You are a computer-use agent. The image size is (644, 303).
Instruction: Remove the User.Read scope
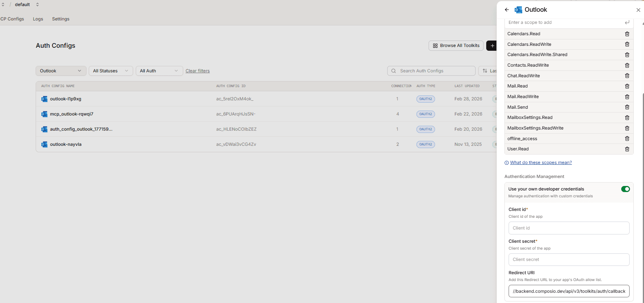(627, 149)
